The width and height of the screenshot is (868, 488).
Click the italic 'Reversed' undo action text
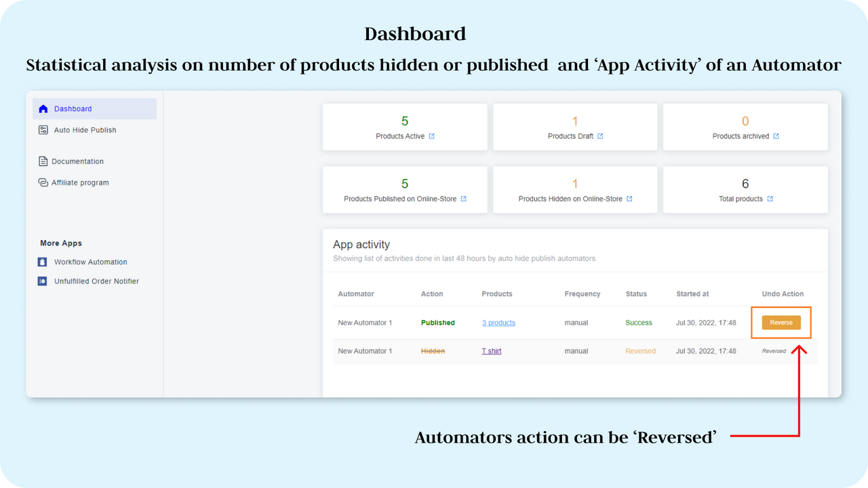click(774, 351)
